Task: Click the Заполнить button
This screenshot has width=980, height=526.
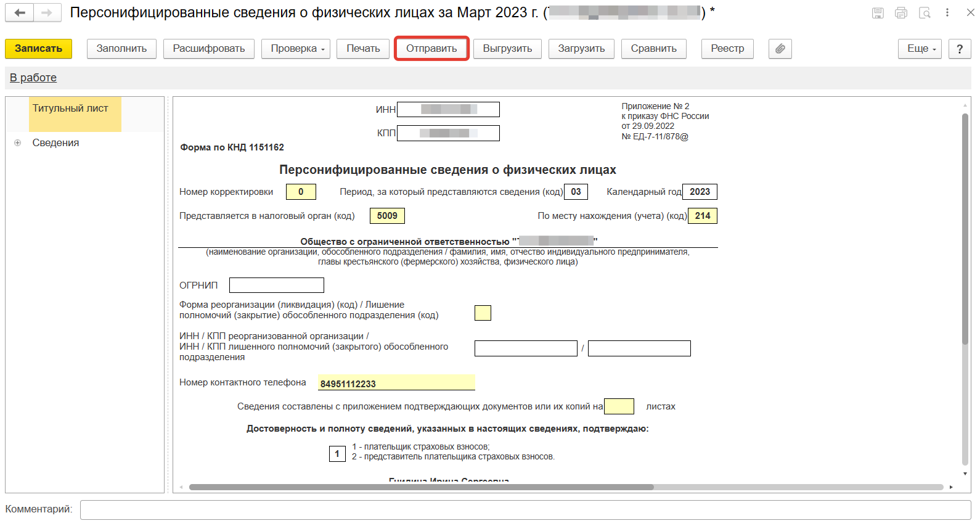Action: coord(121,49)
